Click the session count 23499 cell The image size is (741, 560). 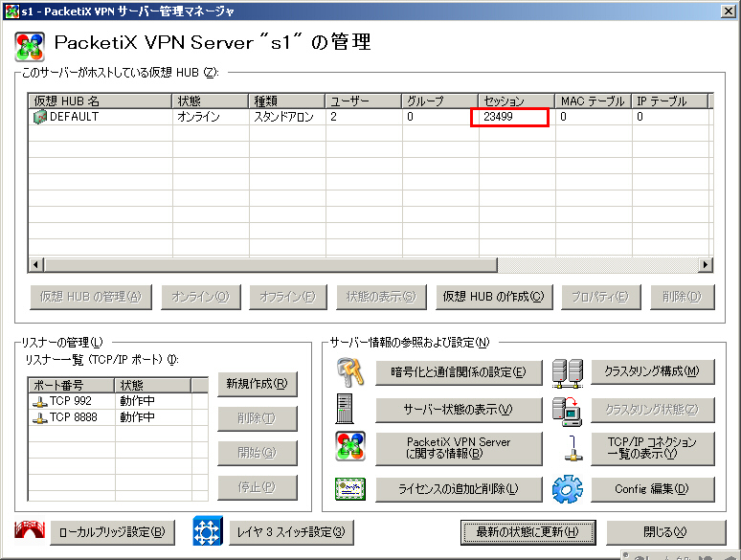click(x=509, y=117)
